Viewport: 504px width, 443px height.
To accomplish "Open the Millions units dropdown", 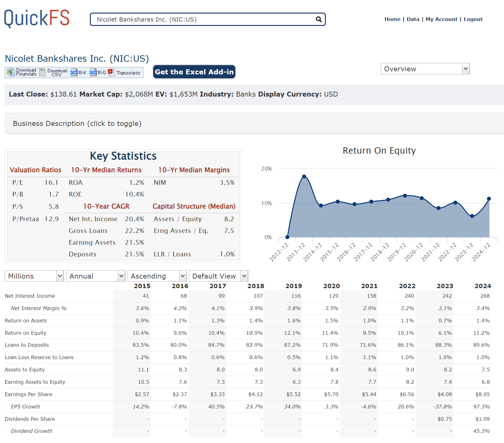I will (x=34, y=276).
